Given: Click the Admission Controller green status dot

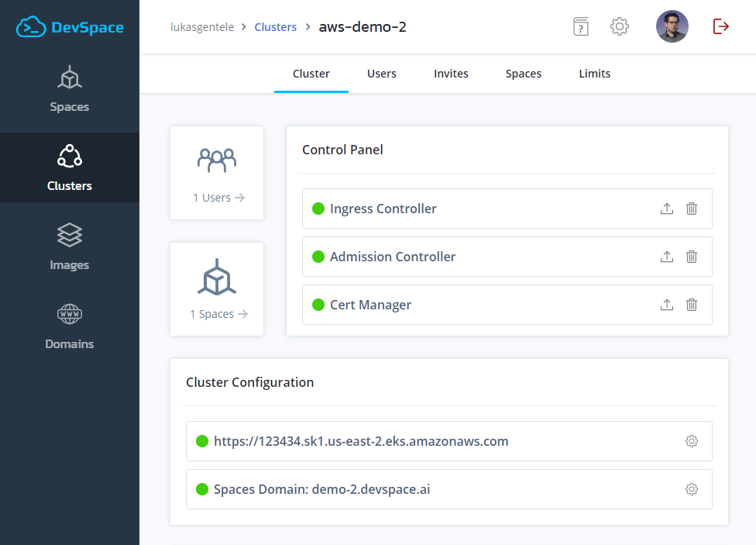Looking at the screenshot, I should (x=318, y=257).
